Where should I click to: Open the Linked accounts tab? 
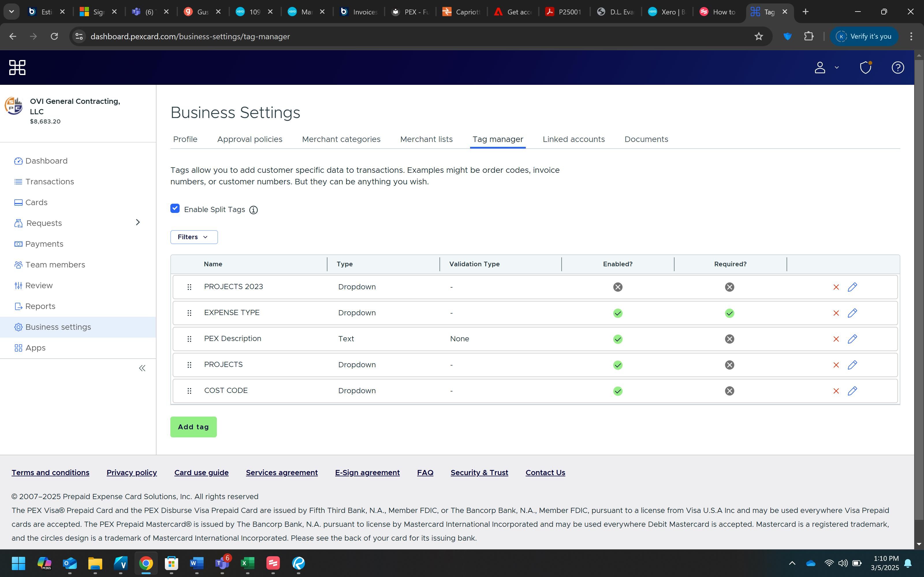(573, 139)
